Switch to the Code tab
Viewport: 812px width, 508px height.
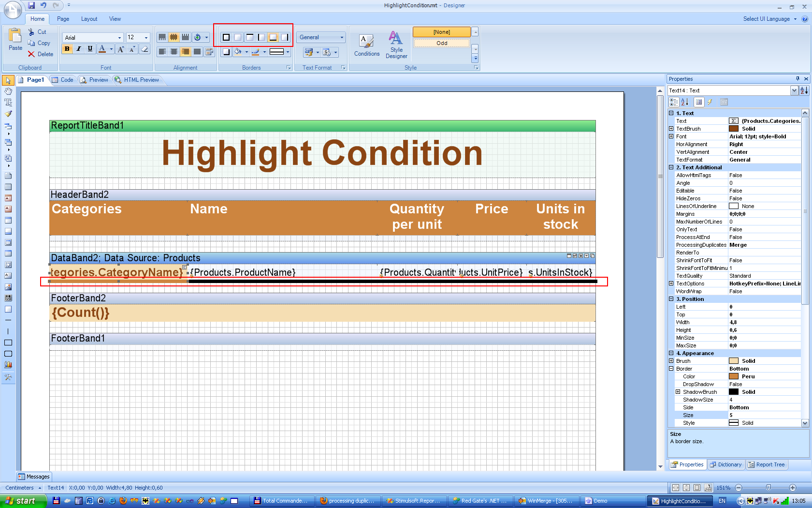point(63,80)
